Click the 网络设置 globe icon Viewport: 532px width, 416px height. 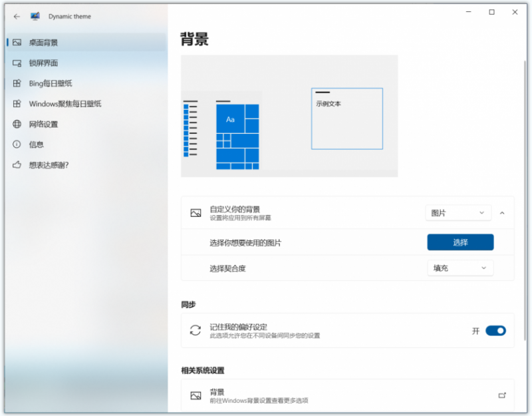pyautogui.click(x=17, y=124)
